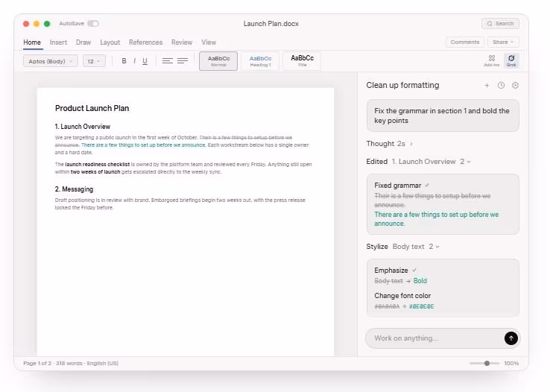
Task: Click the Work on anything input field
Action: (435, 338)
